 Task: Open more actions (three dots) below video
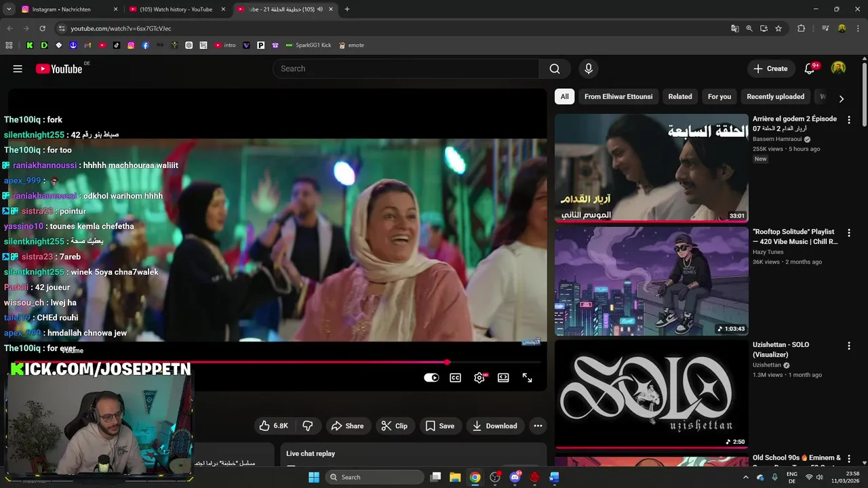tap(538, 426)
